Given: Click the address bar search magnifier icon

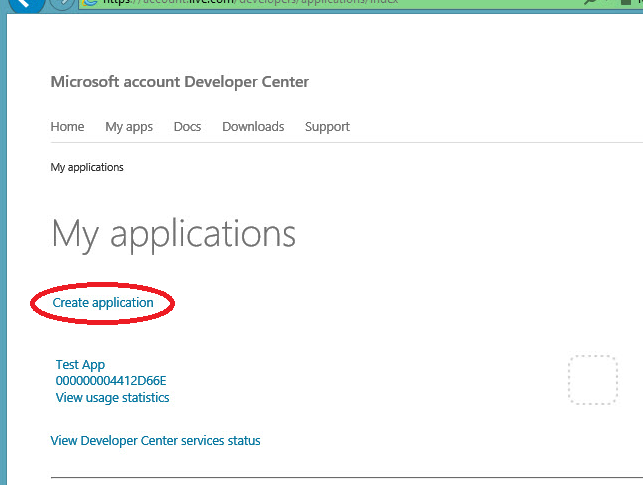Looking at the screenshot, I should pyautogui.click(x=591, y=2).
